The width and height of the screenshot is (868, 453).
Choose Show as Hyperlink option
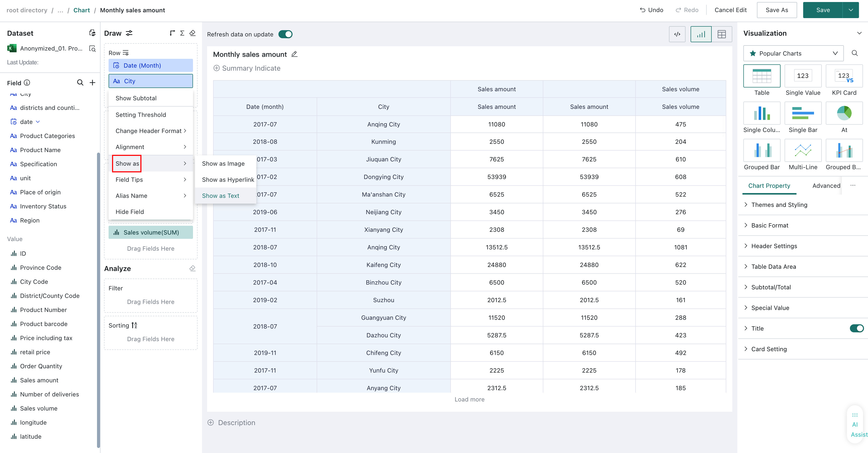click(x=228, y=180)
